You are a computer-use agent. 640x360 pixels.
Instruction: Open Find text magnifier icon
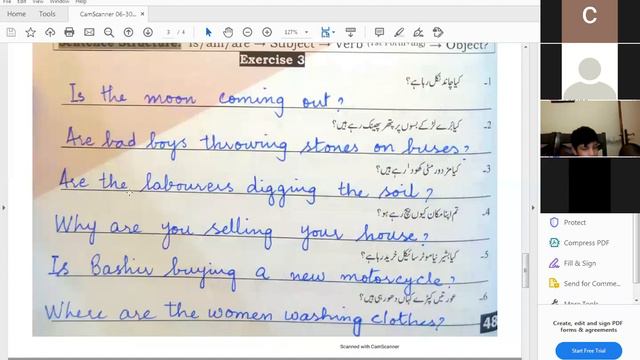click(x=109, y=32)
